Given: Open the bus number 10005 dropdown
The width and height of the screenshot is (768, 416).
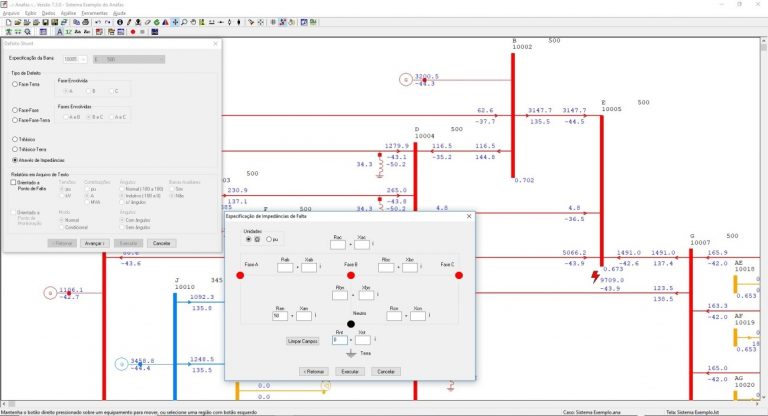Looking at the screenshot, I should point(84,59).
